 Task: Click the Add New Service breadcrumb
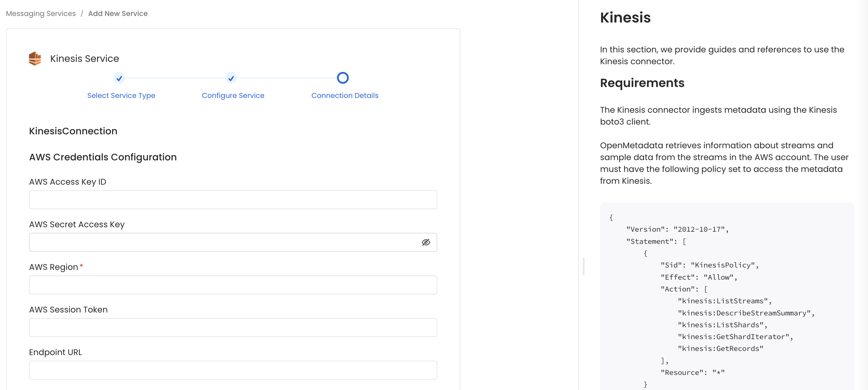click(118, 13)
